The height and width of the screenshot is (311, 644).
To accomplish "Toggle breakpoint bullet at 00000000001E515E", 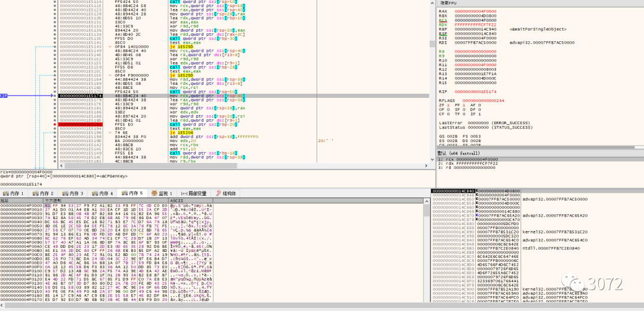I will 55,75.
